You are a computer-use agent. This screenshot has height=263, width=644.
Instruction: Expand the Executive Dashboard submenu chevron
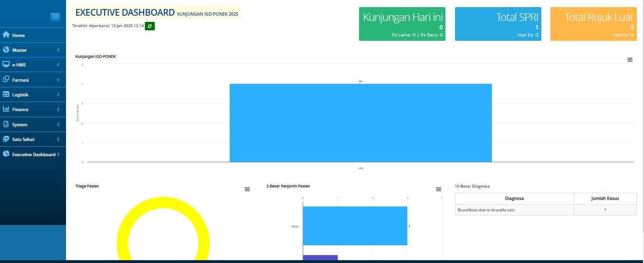click(x=58, y=154)
